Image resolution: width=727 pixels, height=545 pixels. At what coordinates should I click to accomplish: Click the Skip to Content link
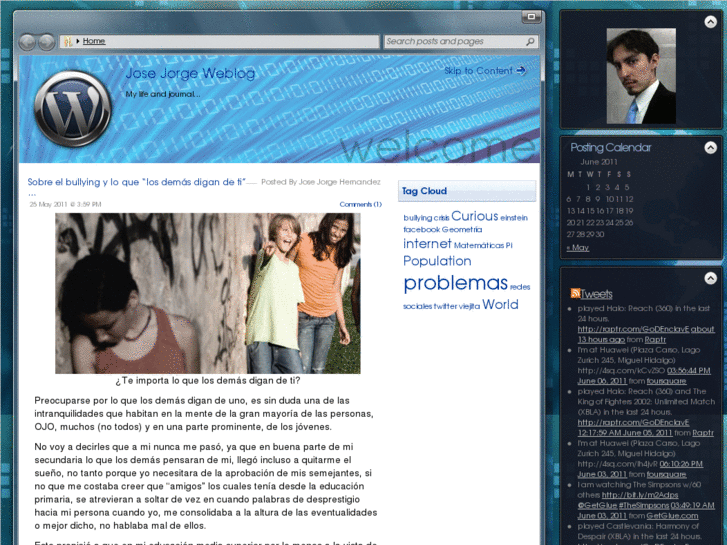[x=478, y=71]
